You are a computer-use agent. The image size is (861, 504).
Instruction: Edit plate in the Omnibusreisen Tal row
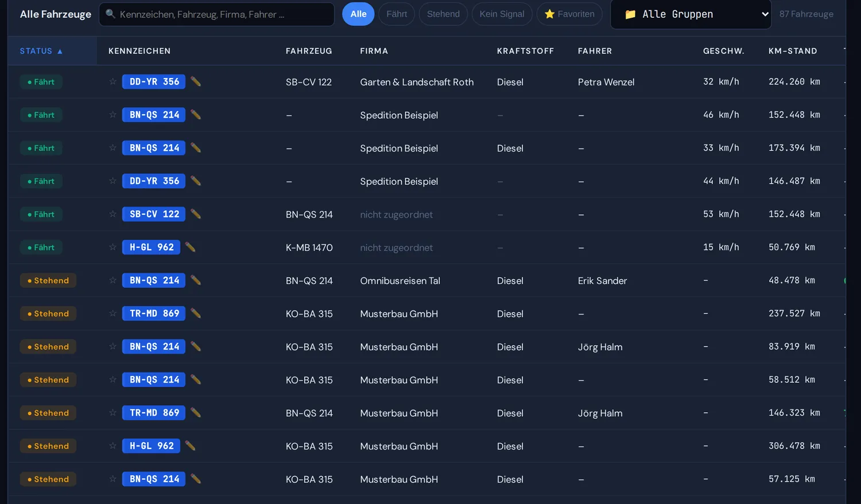(x=196, y=280)
